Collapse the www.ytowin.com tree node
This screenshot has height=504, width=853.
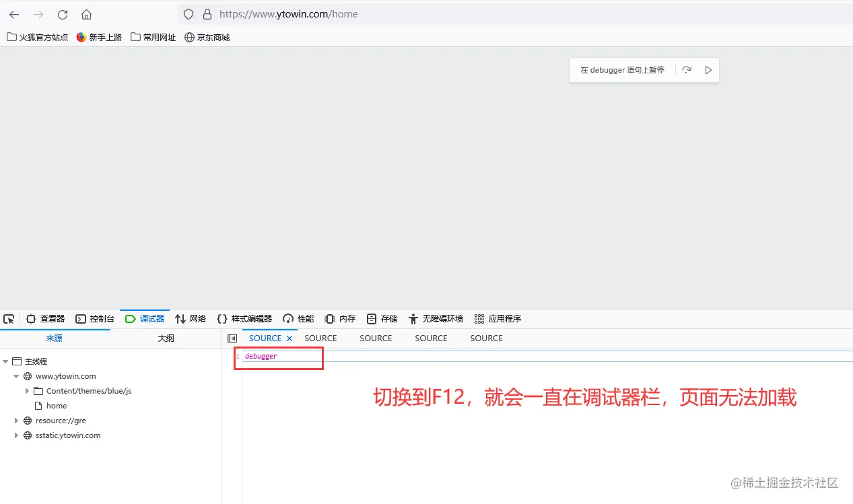click(16, 376)
